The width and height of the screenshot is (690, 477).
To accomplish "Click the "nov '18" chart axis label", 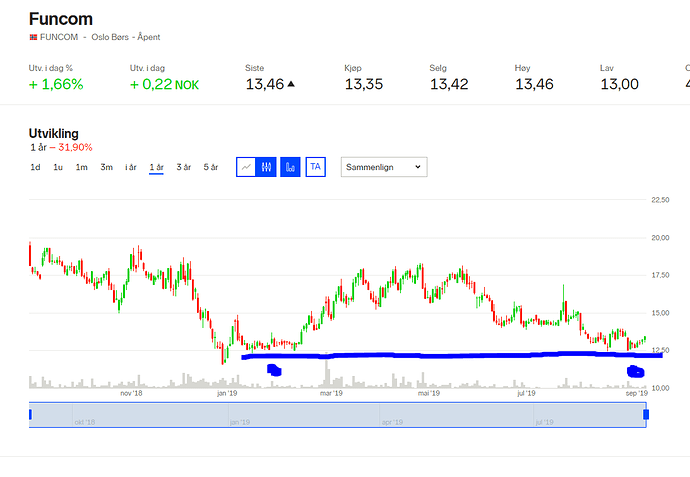I will pos(131,393).
